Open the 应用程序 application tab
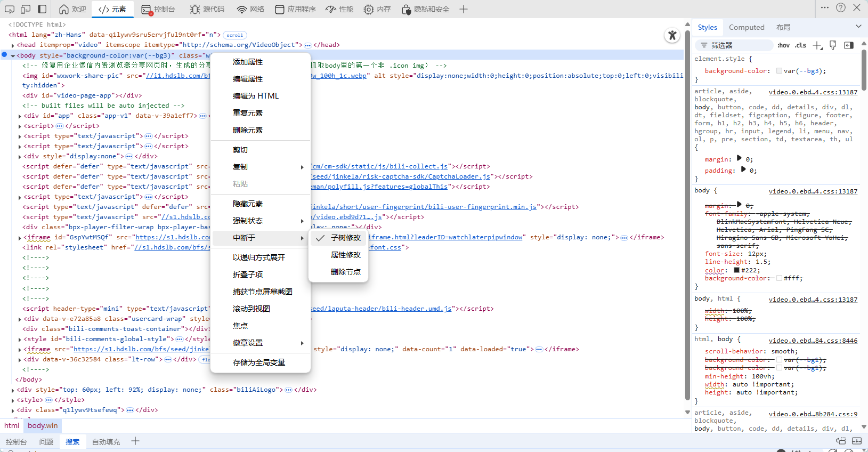Image resolution: width=868 pixels, height=452 pixels. pyautogui.click(x=296, y=9)
